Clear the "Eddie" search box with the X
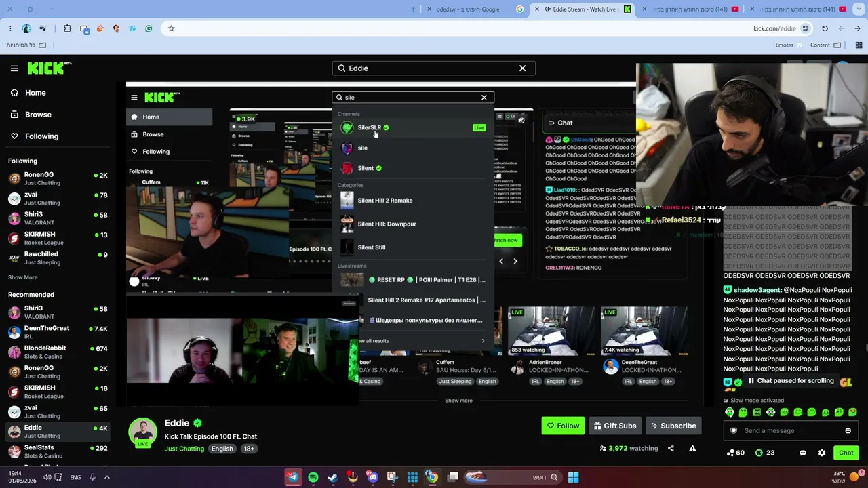This screenshot has width=868, height=488. tap(522, 68)
